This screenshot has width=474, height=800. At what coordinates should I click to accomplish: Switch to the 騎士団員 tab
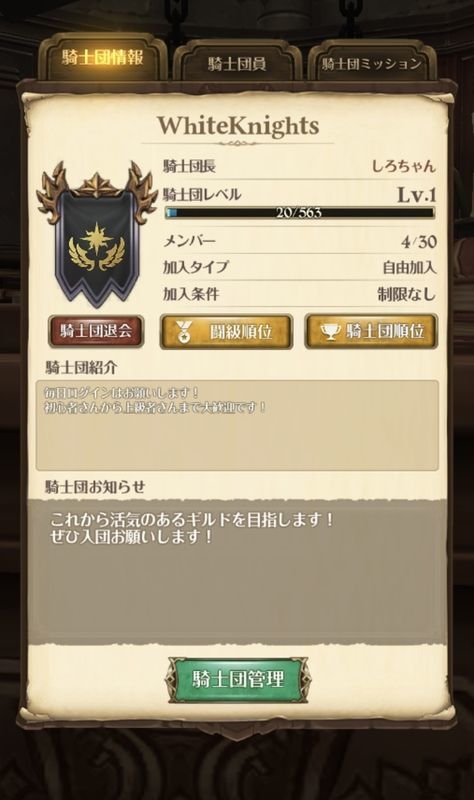coord(237,64)
